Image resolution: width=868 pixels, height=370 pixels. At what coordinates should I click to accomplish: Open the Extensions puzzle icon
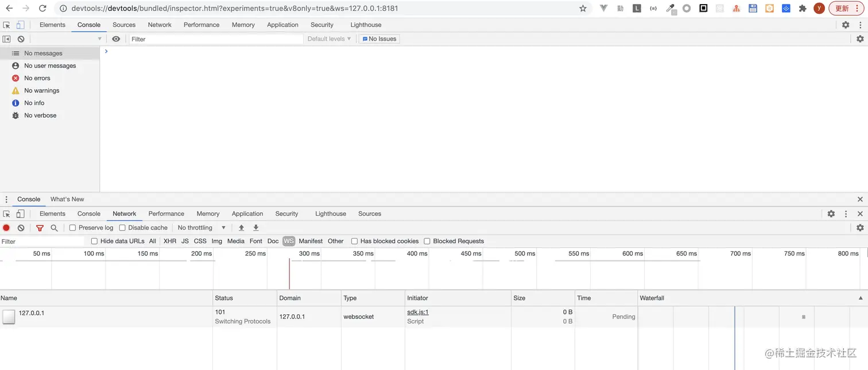(803, 9)
